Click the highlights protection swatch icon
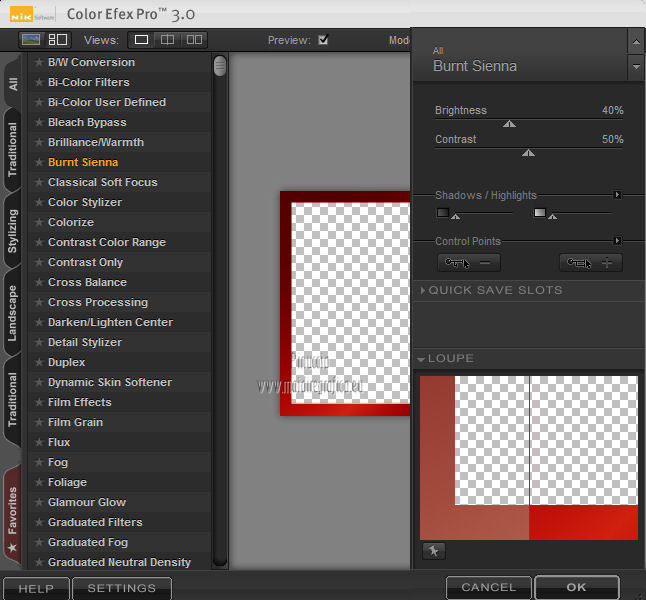 [540, 213]
